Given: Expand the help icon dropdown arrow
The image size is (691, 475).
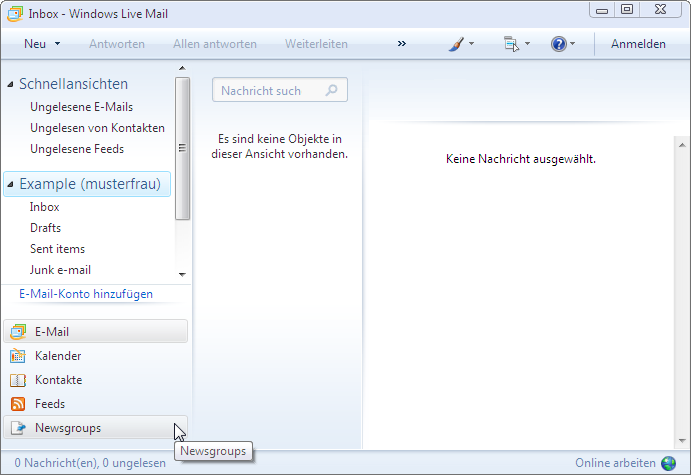Looking at the screenshot, I should point(572,44).
